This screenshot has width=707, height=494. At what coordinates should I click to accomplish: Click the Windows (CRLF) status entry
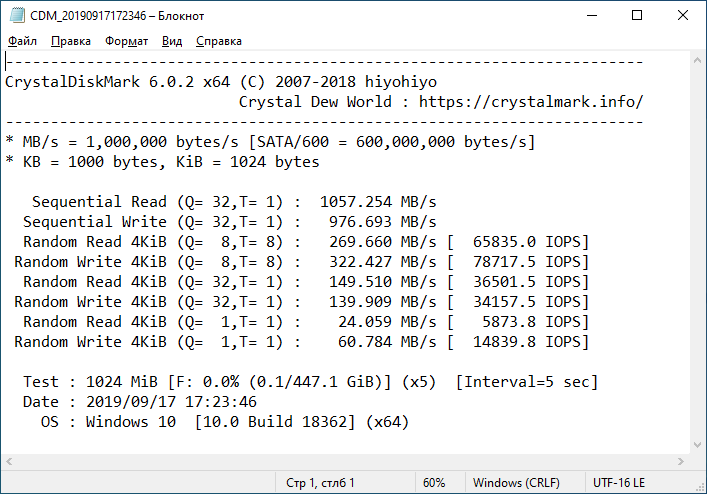pos(516,483)
